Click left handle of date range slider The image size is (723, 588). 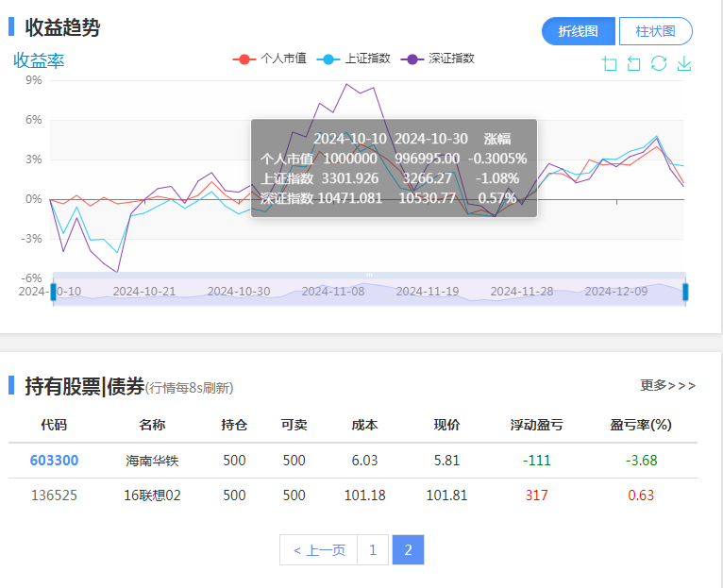pyautogui.click(x=54, y=292)
